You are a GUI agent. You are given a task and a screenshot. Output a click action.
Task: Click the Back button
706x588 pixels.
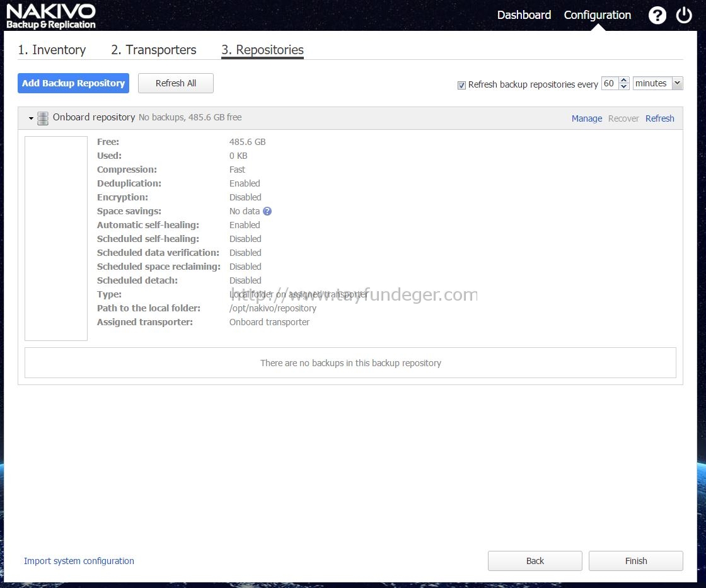(535, 561)
